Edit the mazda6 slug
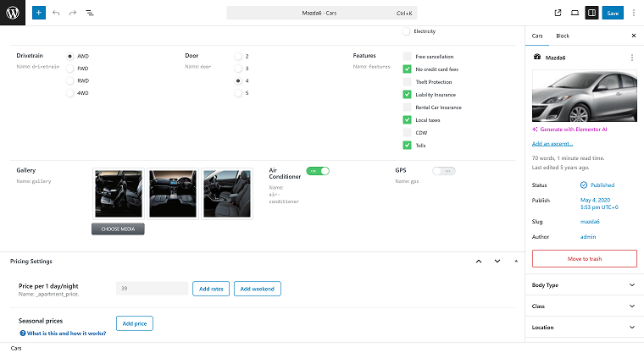644x353 pixels. (590, 222)
